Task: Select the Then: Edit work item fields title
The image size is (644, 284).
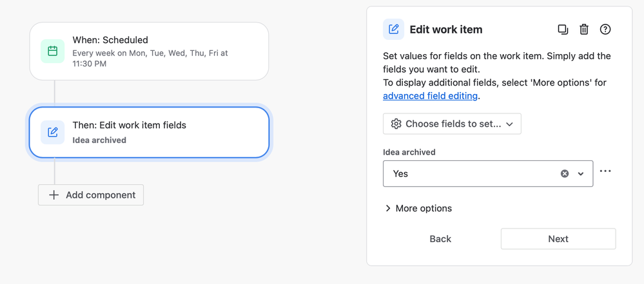Action: click(x=129, y=125)
